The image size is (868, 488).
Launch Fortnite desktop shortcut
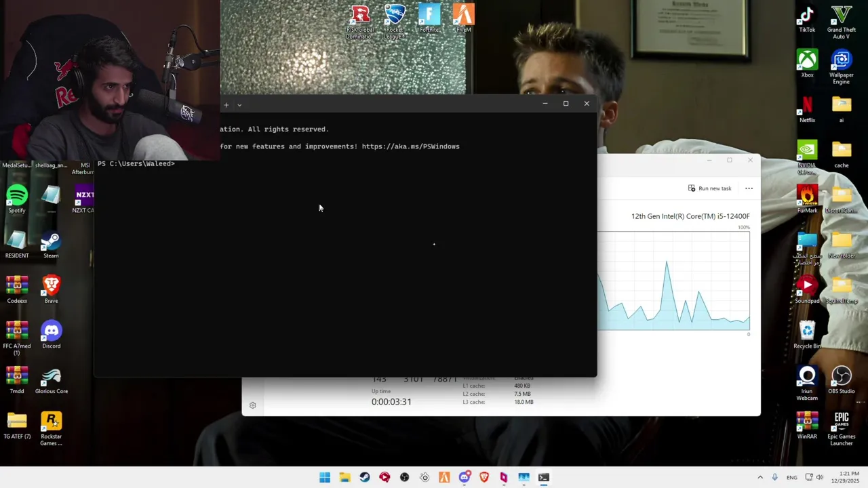coord(429,19)
